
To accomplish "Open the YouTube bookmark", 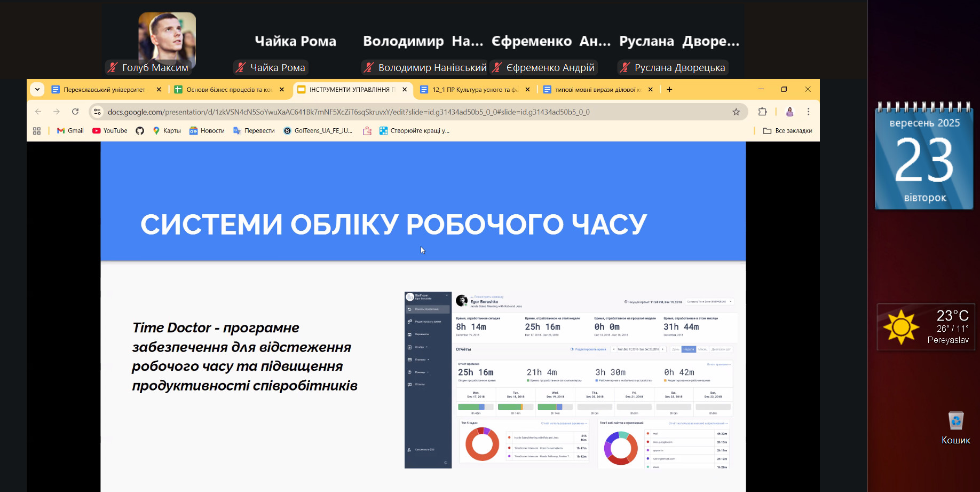I will pyautogui.click(x=110, y=131).
